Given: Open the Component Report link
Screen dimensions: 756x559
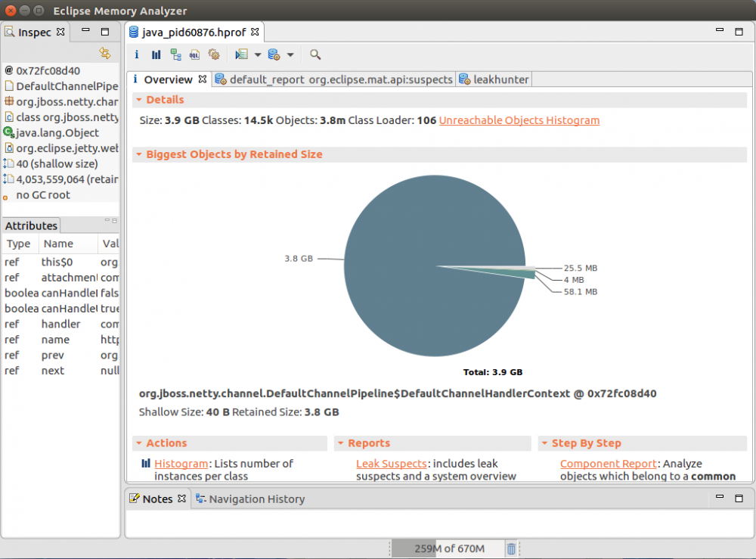Looking at the screenshot, I should tap(608, 464).
